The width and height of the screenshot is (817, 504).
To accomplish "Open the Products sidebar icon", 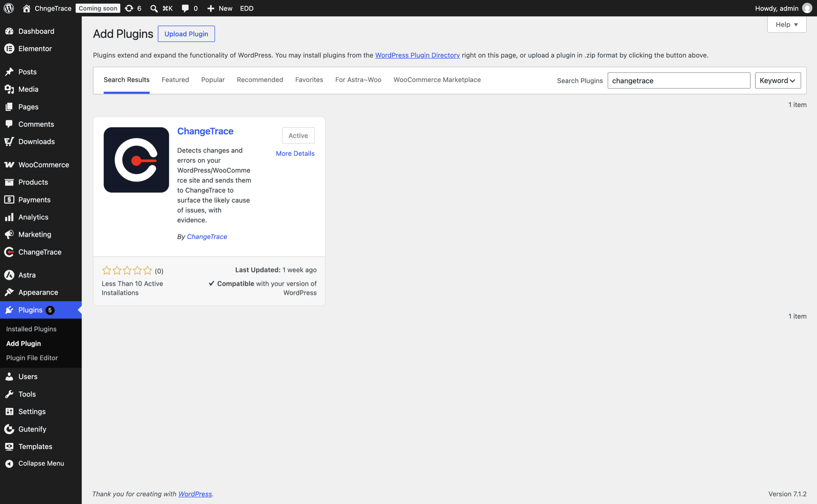I will pos(9,182).
